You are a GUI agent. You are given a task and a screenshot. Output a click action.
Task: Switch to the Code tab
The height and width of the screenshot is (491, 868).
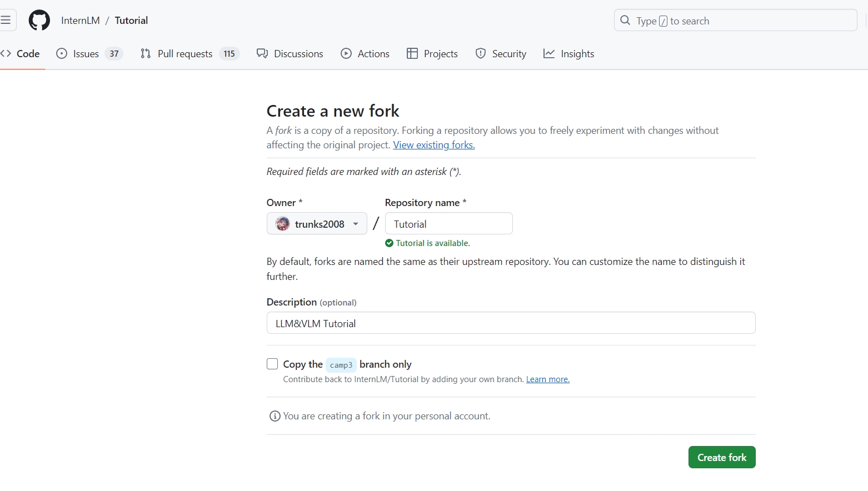click(x=21, y=54)
